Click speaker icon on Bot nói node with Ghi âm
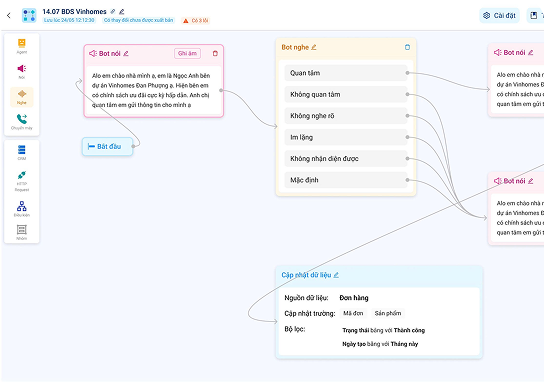Screen dimensions: 544x385 [x=93, y=53]
